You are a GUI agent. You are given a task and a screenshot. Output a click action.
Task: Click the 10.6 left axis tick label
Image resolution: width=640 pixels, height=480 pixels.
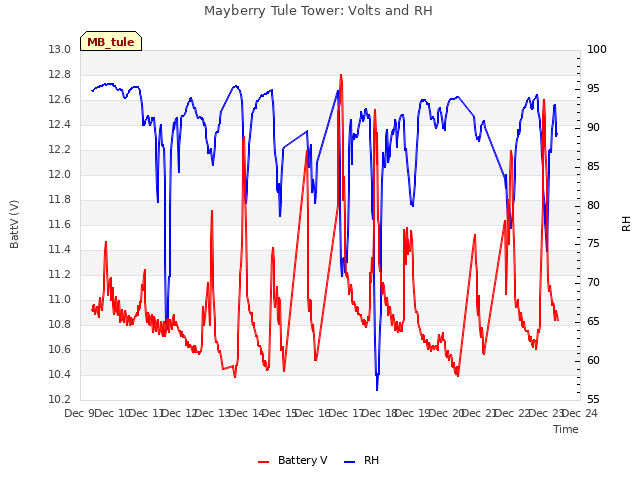tap(60, 349)
